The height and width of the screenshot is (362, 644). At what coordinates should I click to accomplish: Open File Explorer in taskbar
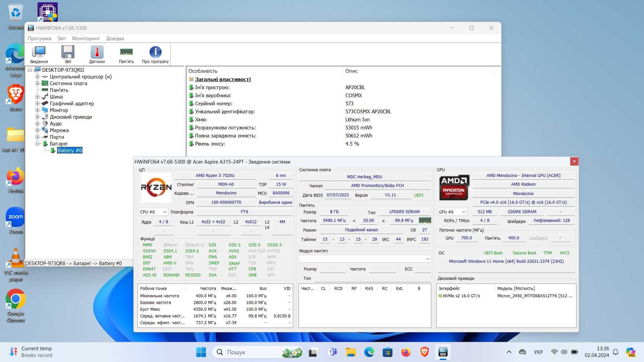click(x=351, y=352)
